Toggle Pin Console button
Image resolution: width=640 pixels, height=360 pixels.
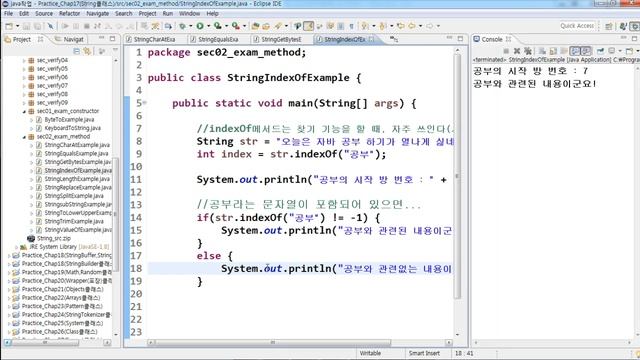[x=600, y=51]
